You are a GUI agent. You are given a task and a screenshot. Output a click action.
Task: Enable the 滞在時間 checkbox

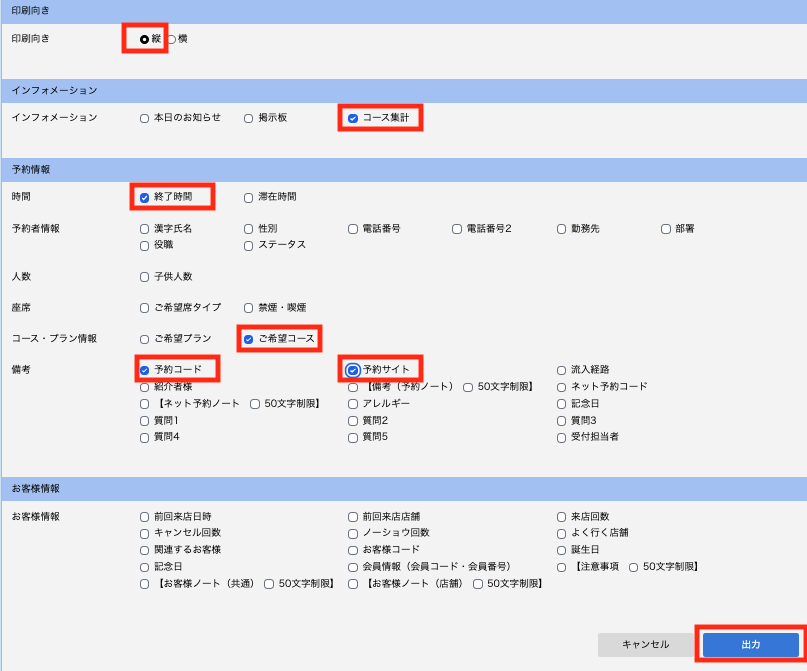[248, 198]
